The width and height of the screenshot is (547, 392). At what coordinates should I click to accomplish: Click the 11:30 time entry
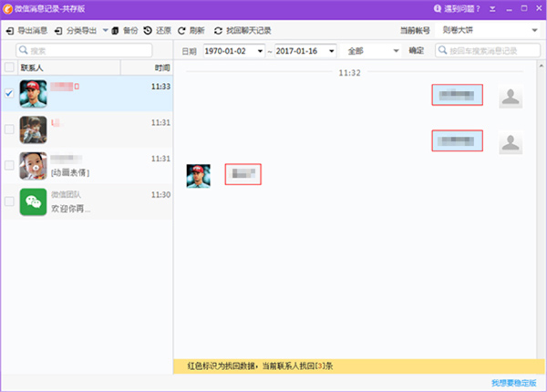coord(160,194)
